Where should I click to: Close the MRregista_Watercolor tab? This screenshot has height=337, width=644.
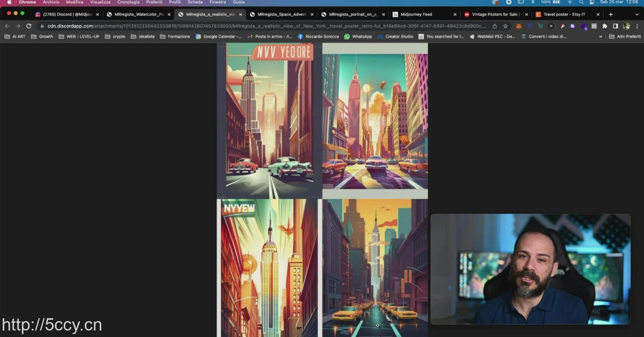point(169,14)
